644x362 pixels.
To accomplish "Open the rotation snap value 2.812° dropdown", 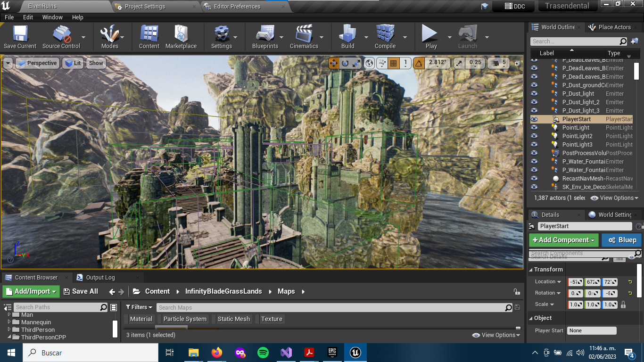I will point(438,63).
